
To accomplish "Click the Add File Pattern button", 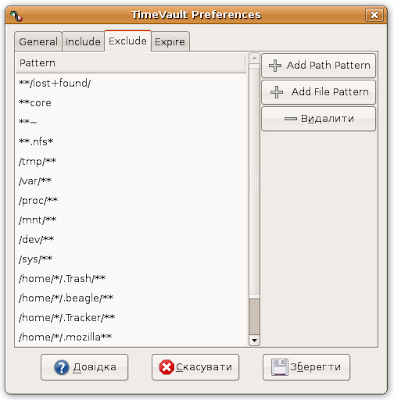I will point(319,92).
